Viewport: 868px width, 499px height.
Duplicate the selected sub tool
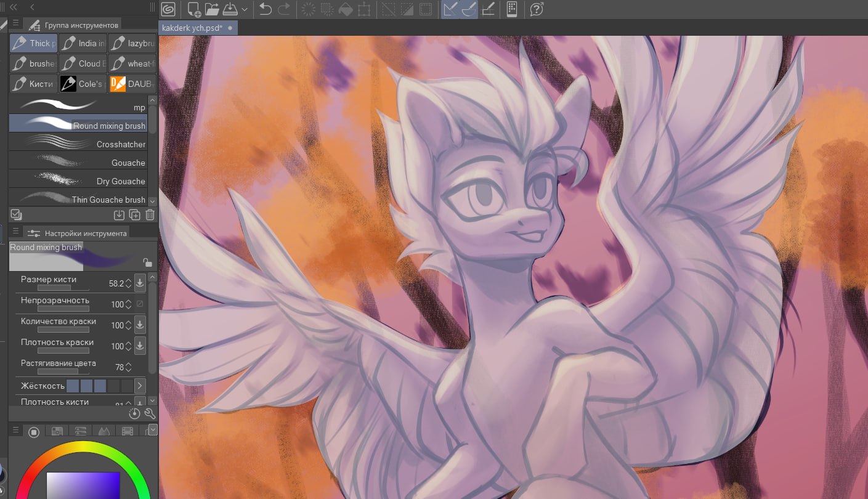click(134, 215)
